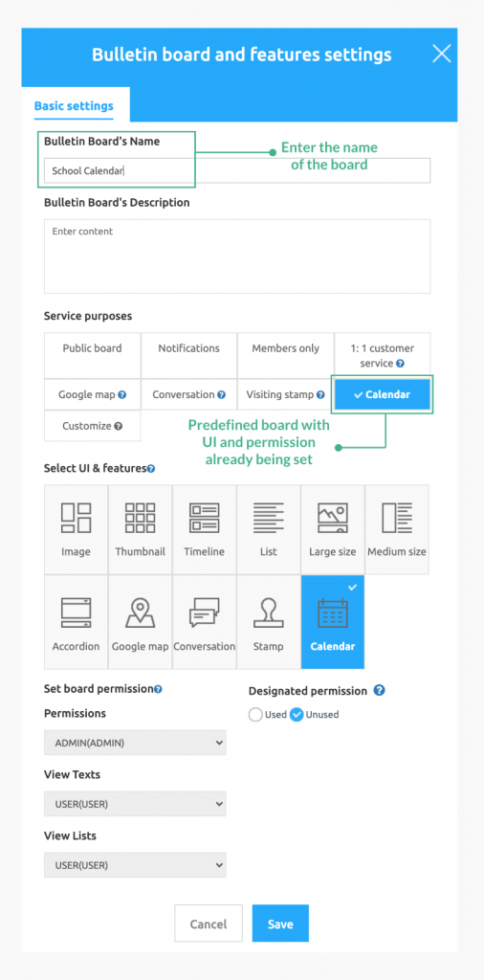The image size is (484, 980).
Task: Click help icon beside Designated permission
Action: coord(379,691)
